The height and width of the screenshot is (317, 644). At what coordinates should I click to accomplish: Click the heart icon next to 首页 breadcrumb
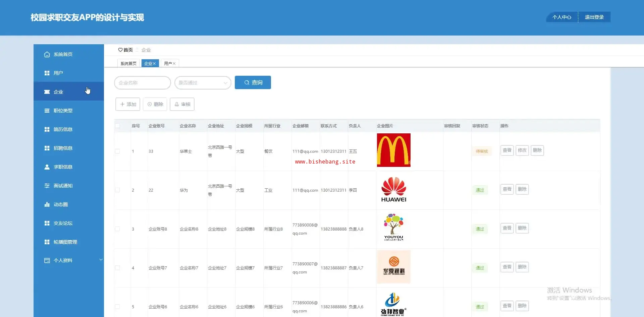click(120, 50)
